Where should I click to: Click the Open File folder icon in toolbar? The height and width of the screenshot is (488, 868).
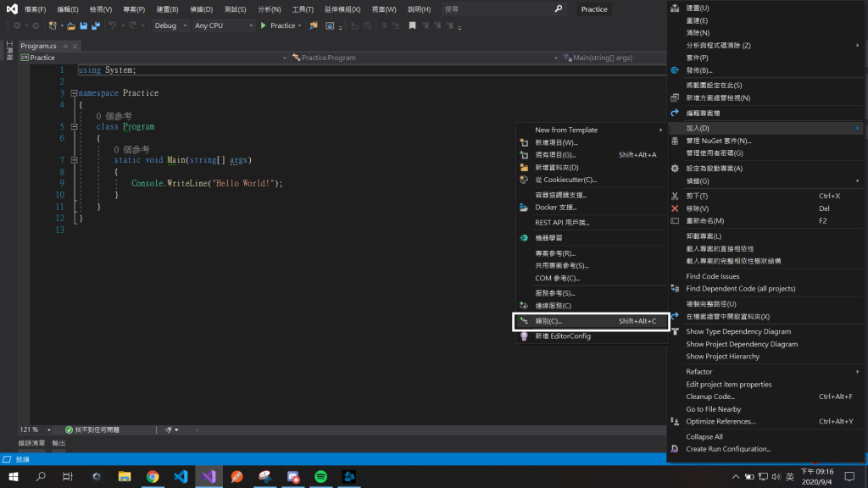click(x=71, y=25)
